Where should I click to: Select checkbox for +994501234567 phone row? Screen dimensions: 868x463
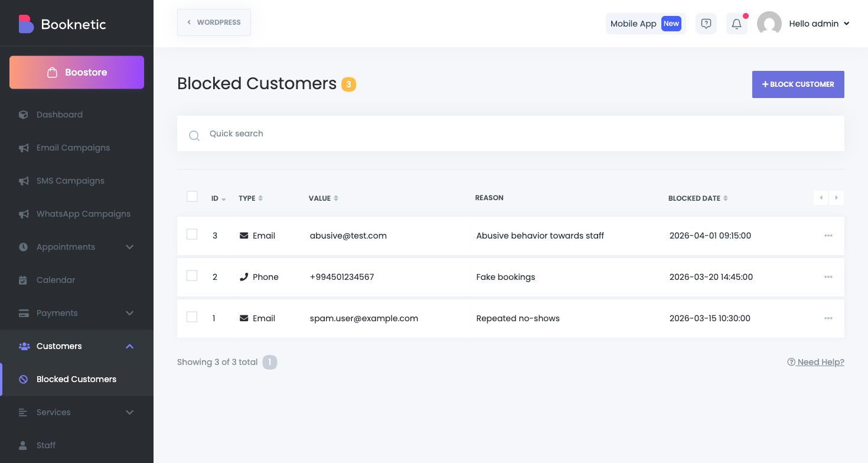(x=192, y=276)
